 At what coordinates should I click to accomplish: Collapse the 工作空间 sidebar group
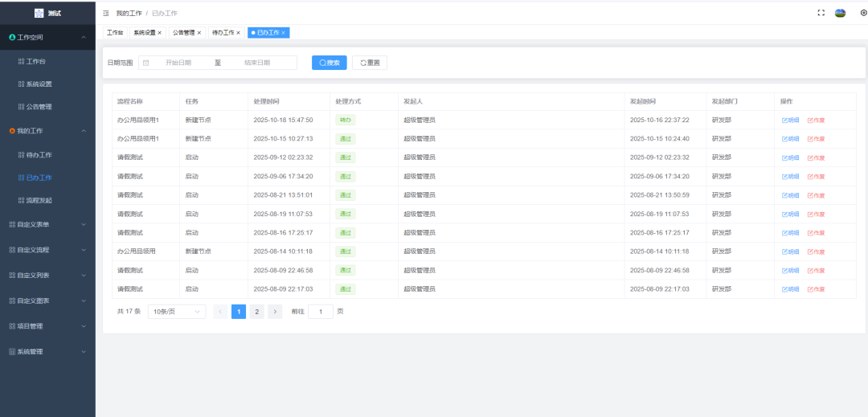click(x=84, y=37)
